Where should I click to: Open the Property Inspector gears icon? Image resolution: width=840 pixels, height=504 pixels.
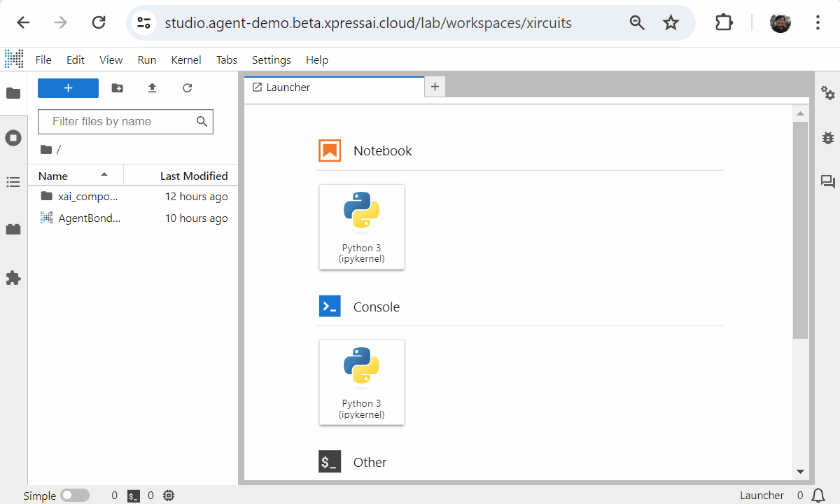828,93
